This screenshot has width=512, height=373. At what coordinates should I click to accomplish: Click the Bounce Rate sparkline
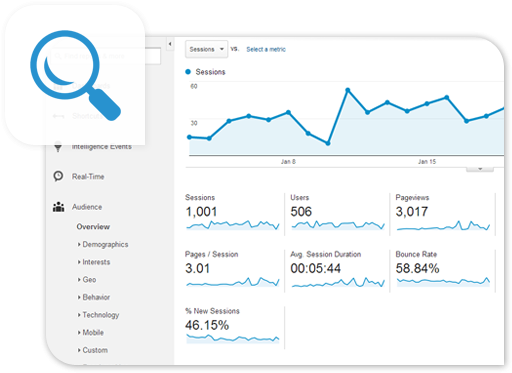point(443,281)
